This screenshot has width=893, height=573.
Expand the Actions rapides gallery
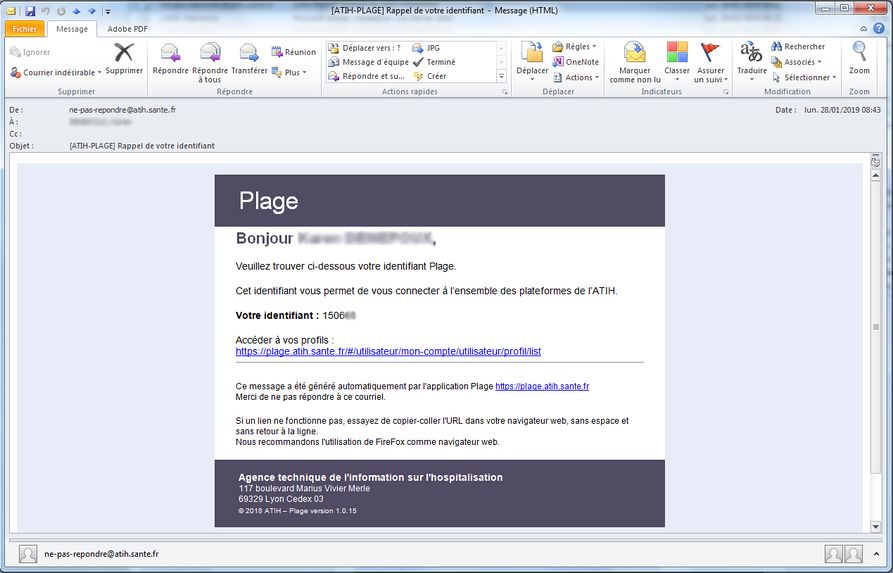pos(502,76)
